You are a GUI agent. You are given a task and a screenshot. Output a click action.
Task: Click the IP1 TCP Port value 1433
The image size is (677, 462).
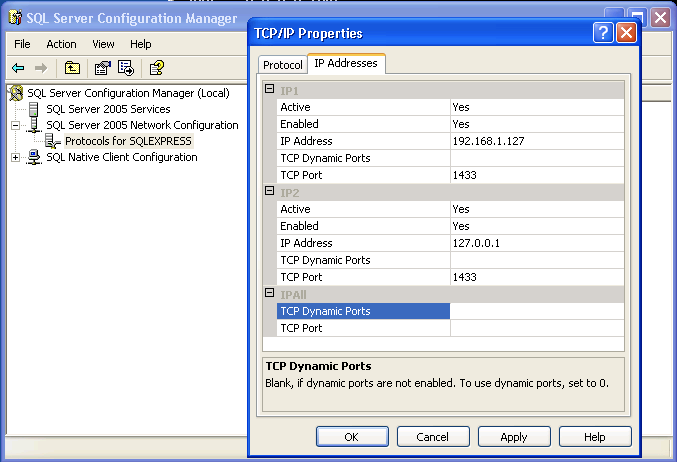pos(537,175)
